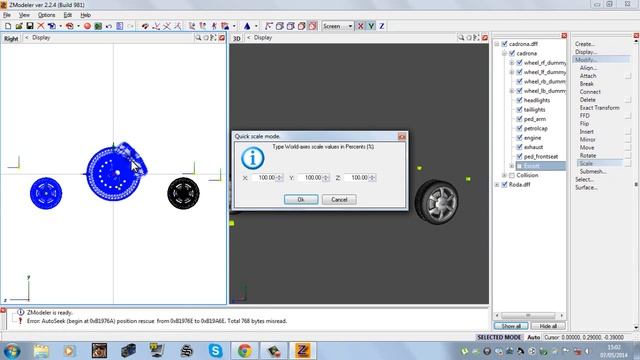The width and height of the screenshot is (640, 360).
Task: Click the Z scale value stepper arrows
Action: [372, 178]
